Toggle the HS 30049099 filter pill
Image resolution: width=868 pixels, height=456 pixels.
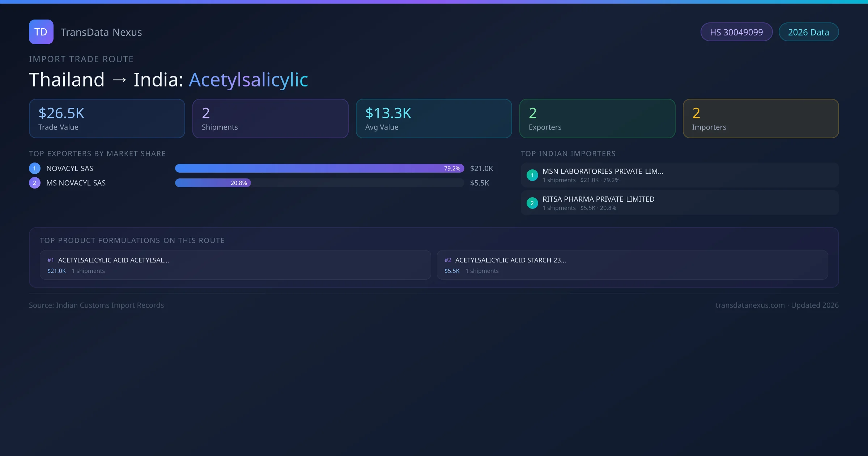click(736, 32)
